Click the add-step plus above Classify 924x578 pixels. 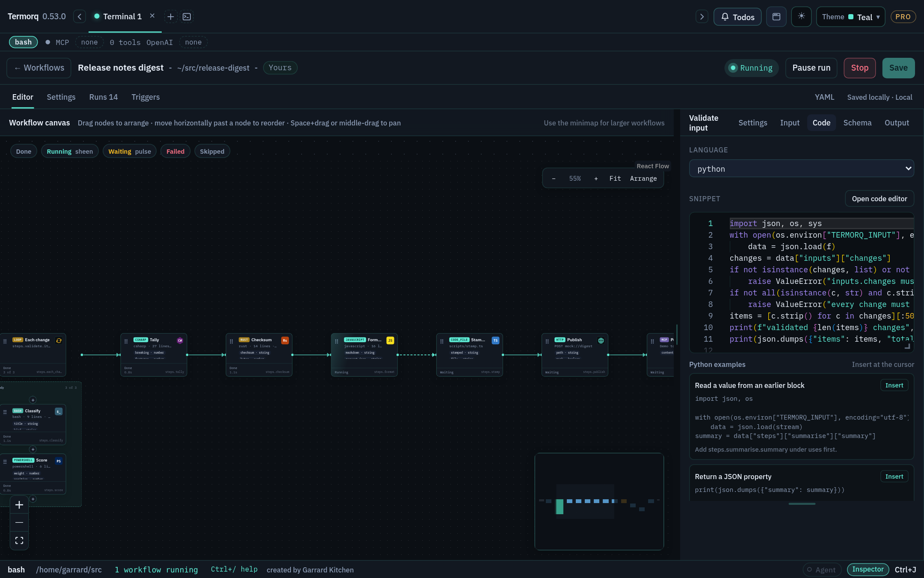pyautogui.click(x=33, y=400)
